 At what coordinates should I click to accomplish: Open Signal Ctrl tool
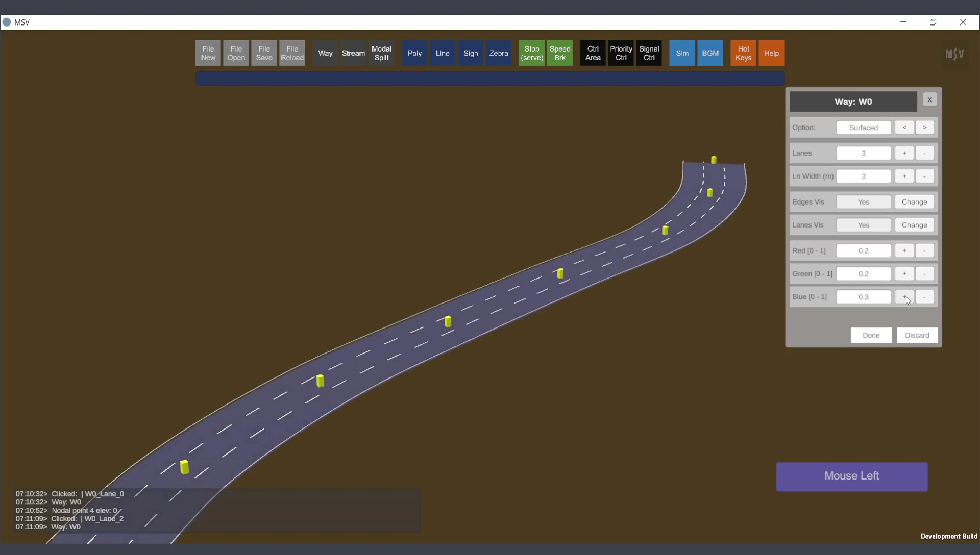point(649,53)
